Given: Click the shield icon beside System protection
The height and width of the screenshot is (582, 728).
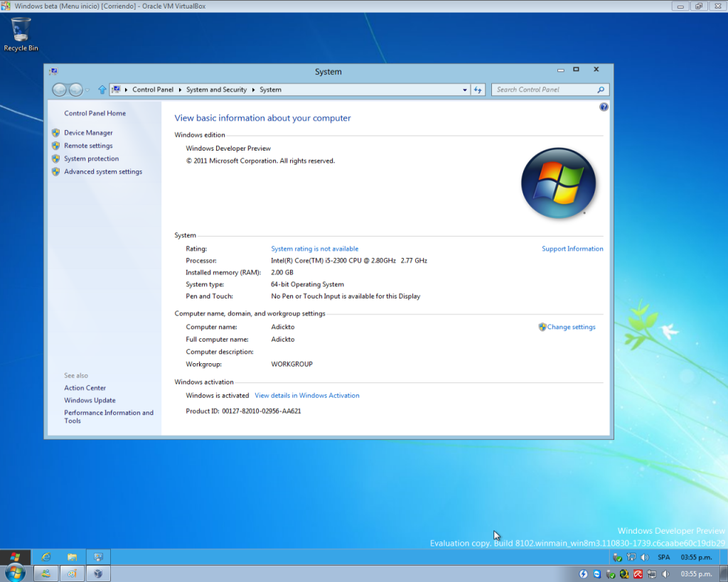Looking at the screenshot, I should pos(55,158).
